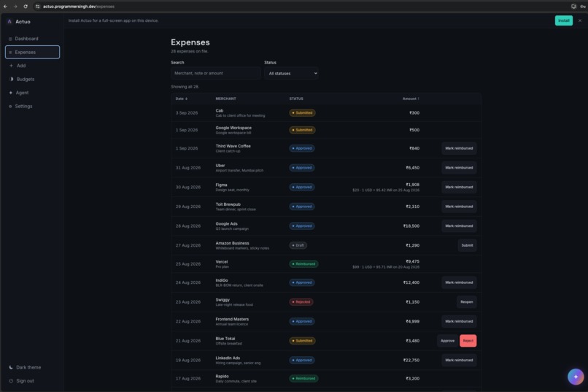
Task: Mark Figma expense as reimbursed
Action: (x=459, y=187)
